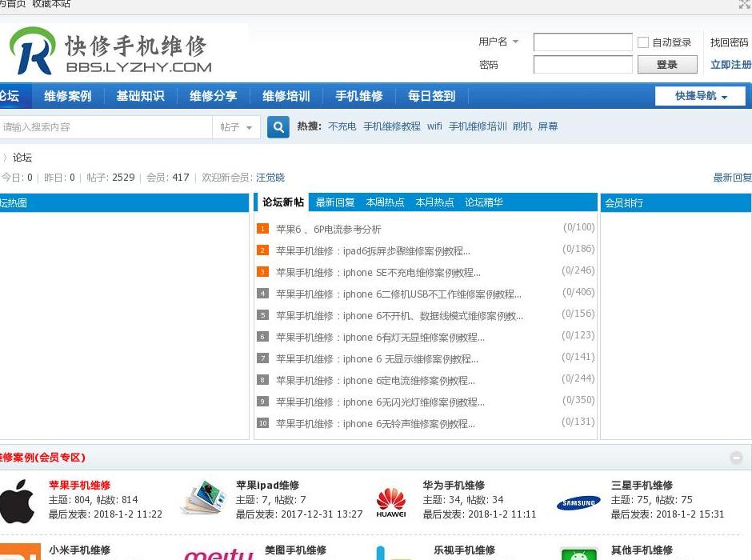The height and width of the screenshot is (560, 752).
Task: Open post 苹果6、6P电流参考分析
Action: 329,229
